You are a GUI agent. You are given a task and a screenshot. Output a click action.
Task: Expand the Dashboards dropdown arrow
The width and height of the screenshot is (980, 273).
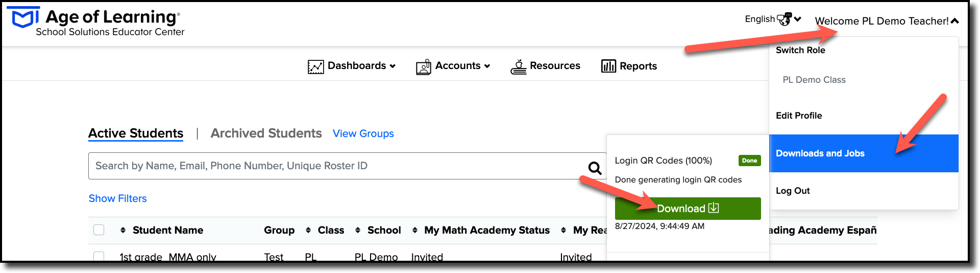tap(393, 66)
